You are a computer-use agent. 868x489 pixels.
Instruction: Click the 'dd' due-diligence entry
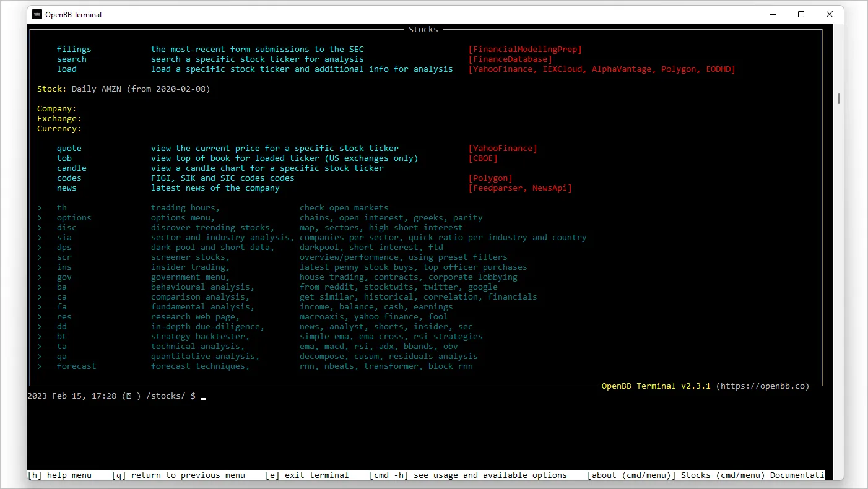pyautogui.click(x=62, y=327)
